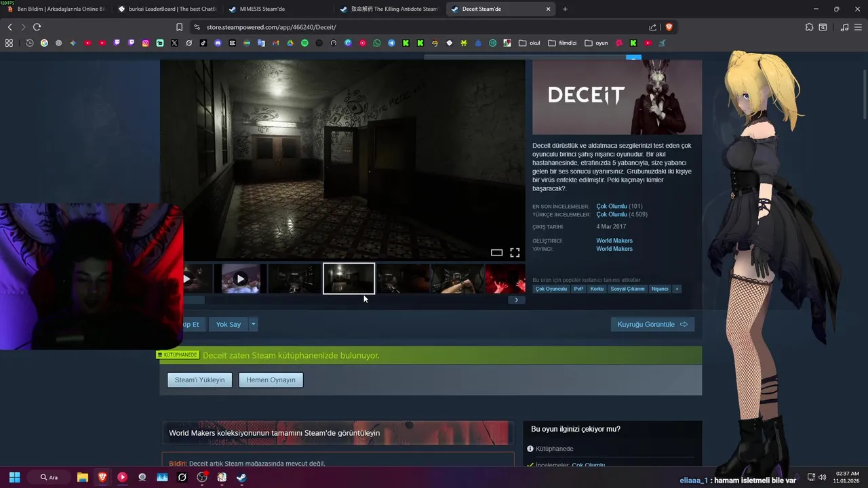Select the Korku tag
The height and width of the screenshot is (488, 868).
597,289
